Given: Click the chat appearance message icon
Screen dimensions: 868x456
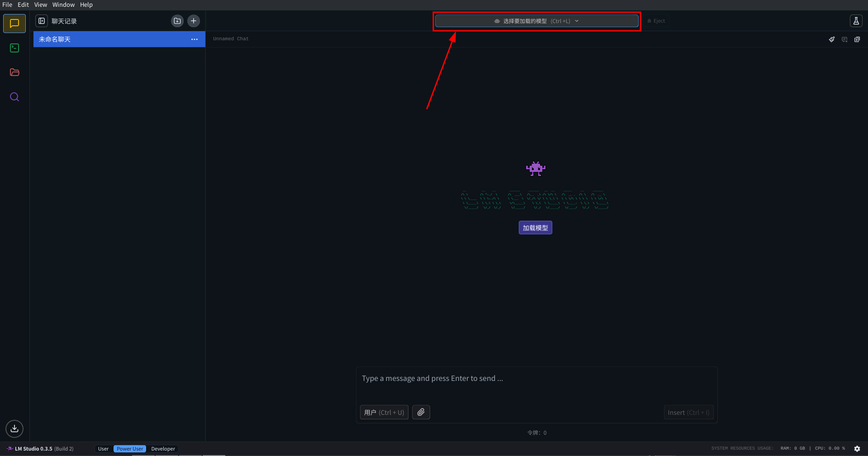Looking at the screenshot, I should (844, 39).
